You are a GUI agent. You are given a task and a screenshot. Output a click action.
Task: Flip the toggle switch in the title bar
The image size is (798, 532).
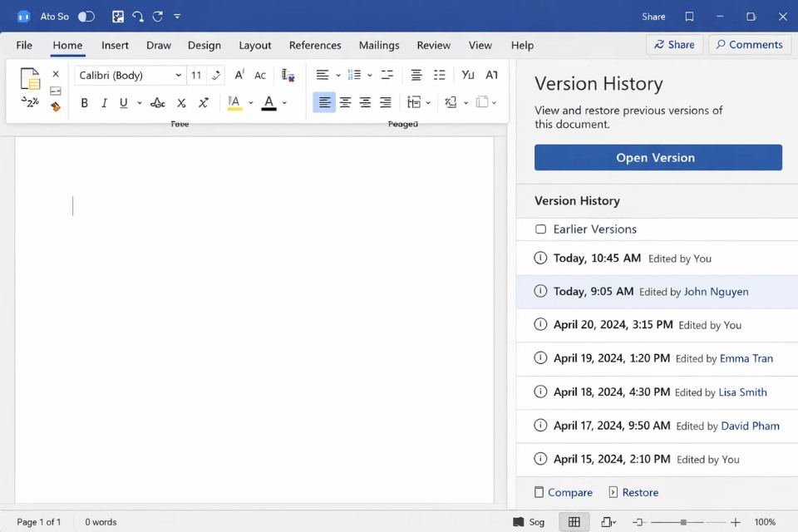pyautogui.click(x=86, y=16)
